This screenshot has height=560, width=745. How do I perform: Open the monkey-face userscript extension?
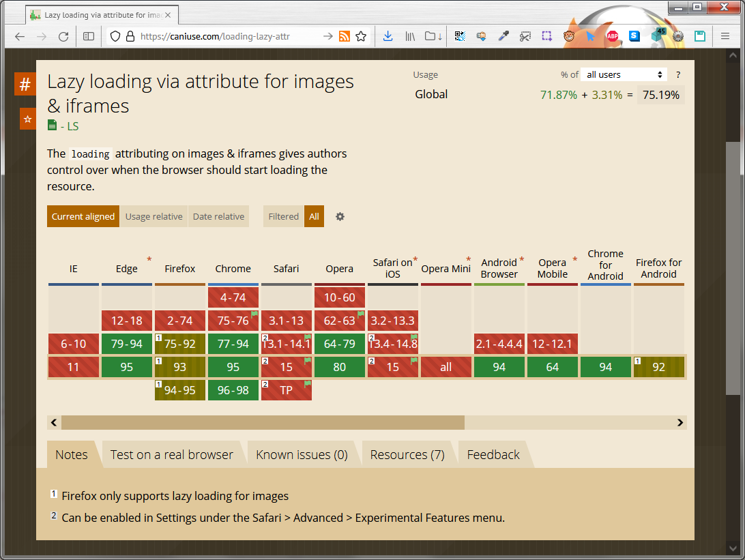coord(569,36)
